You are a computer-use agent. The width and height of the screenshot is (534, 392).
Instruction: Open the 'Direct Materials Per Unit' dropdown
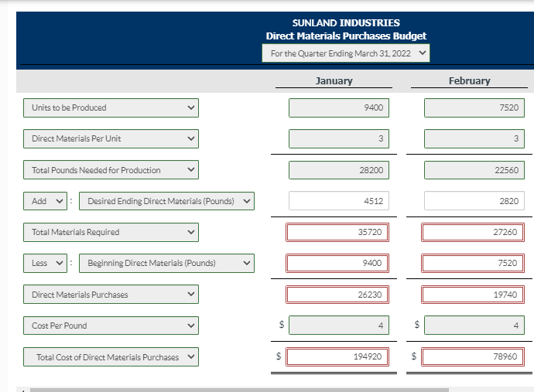click(x=111, y=138)
